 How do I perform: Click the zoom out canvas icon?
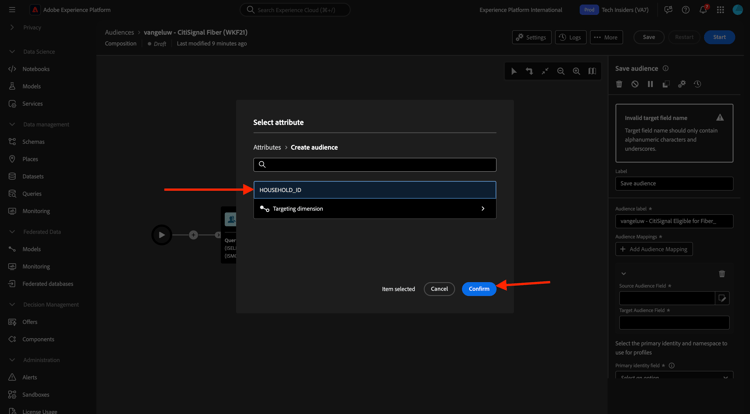pos(561,71)
